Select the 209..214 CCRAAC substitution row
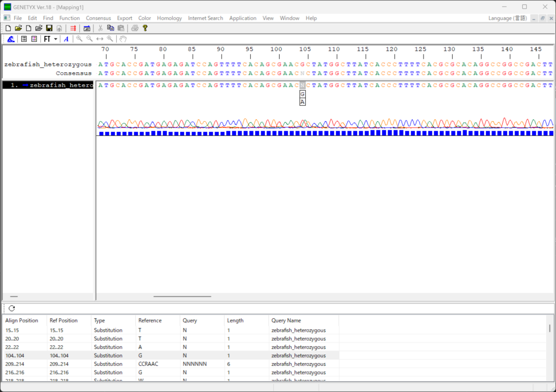 coord(163,364)
